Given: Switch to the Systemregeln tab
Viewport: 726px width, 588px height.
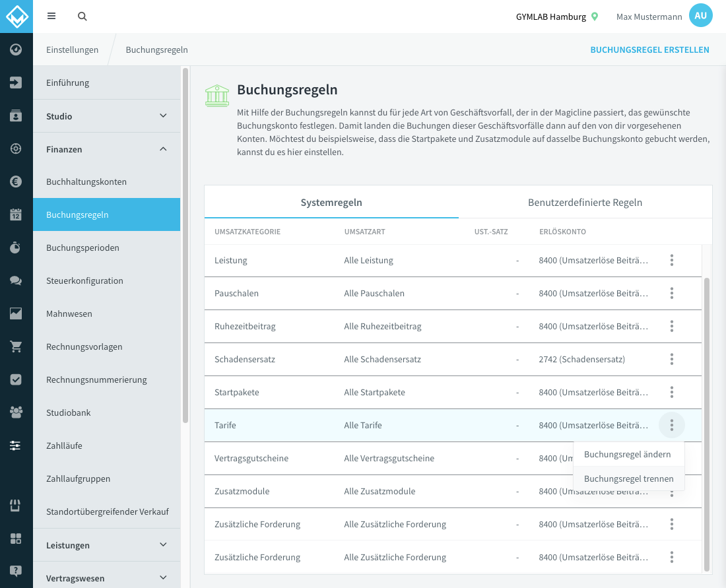Looking at the screenshot, I should 331,203.
